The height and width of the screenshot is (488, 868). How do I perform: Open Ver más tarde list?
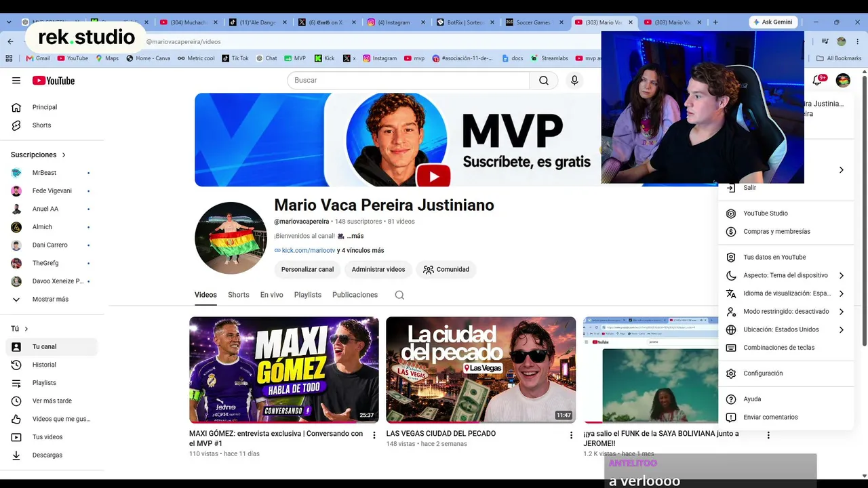click(x=52, y=401)
